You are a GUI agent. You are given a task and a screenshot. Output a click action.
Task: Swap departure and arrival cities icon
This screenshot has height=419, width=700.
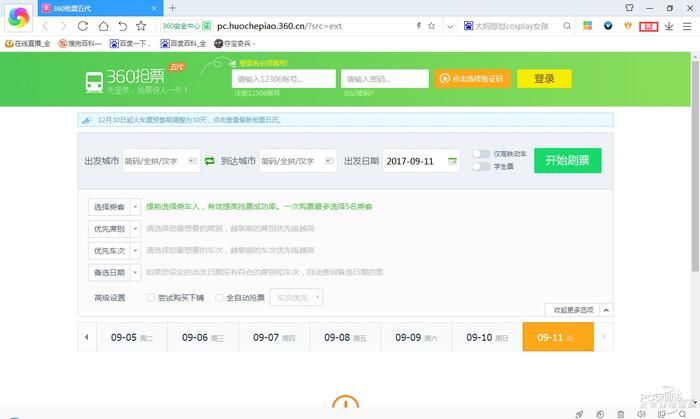209,161
